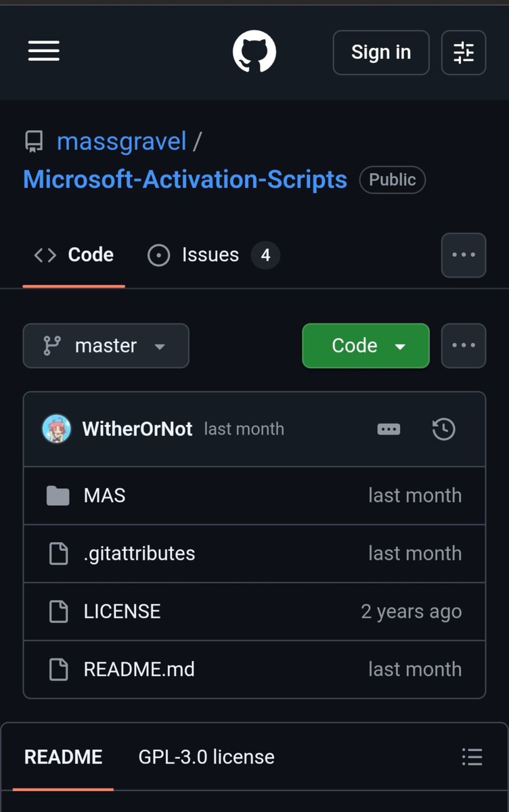This screenshot has height=812, width=509.
Task: Switch to the Issues tab
Action: point(213,255)
